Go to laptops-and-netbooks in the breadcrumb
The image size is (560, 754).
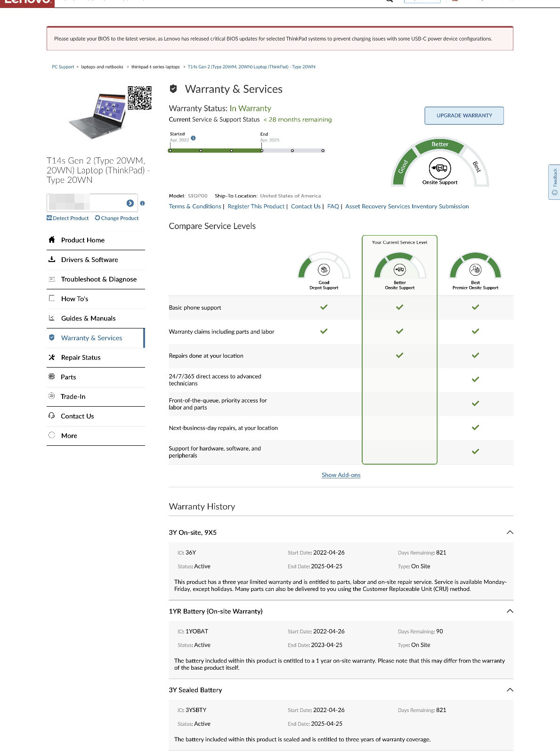[x=102, y=67]
